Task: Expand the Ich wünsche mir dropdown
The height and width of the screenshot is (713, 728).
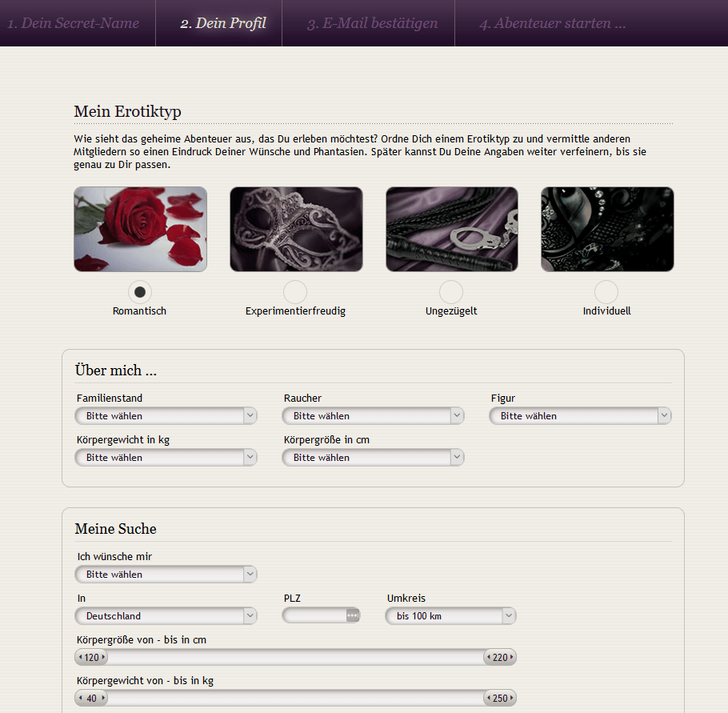Action: (x=166, y=575)
